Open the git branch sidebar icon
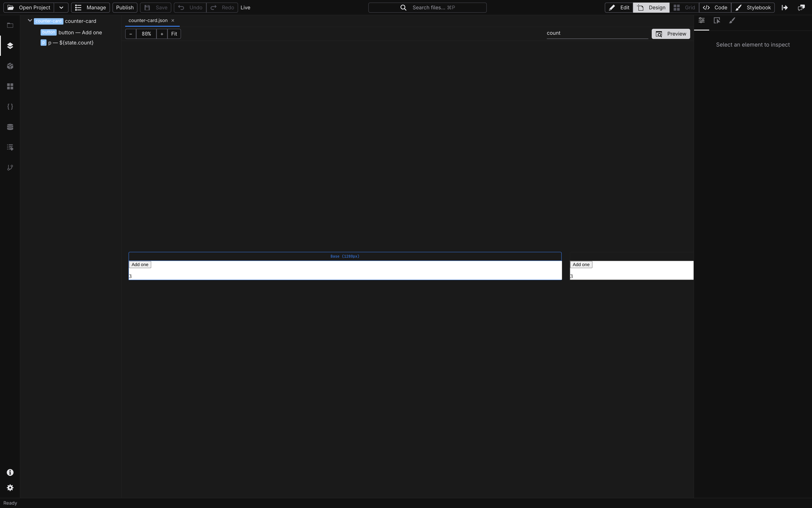 pos(10,168)
